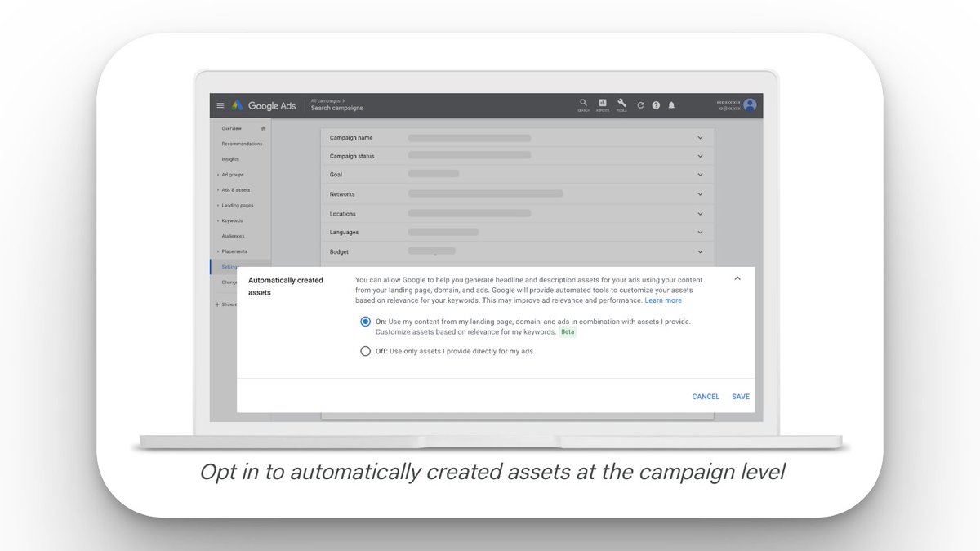This screenshot has height=551, width=980.
Task: Click the Google Ads logo
Action: click(264, 105)
